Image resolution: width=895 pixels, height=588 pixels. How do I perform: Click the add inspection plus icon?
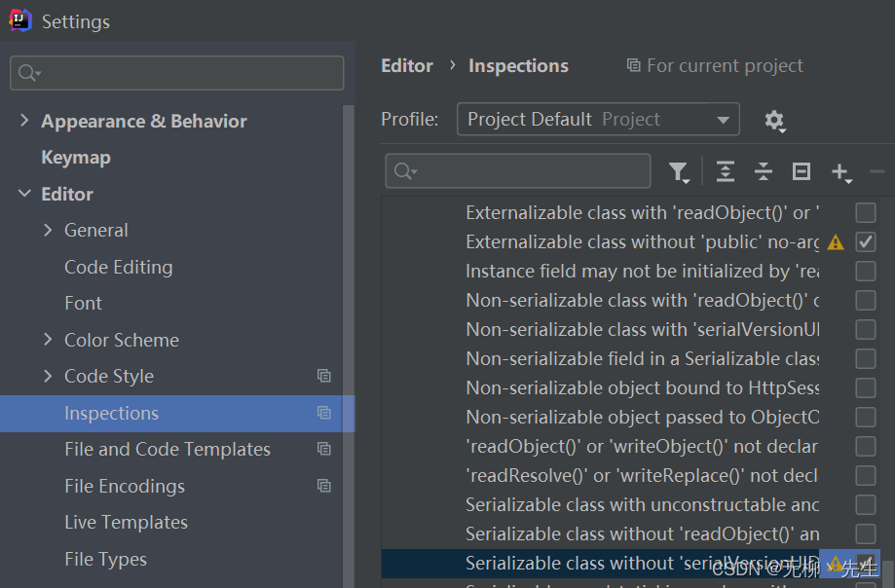(x=840, y=172)
